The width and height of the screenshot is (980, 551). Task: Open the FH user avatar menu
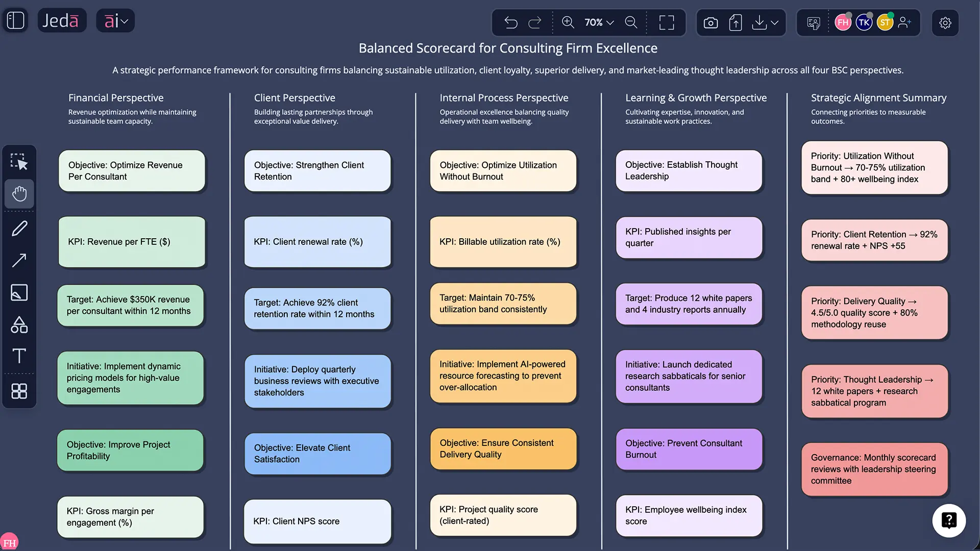pos(842,22)
